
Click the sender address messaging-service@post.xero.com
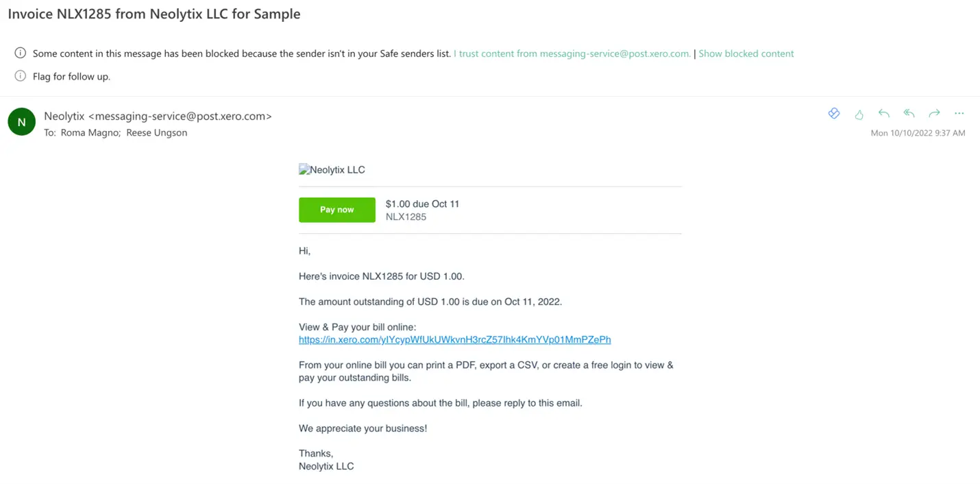click(180, 117)
